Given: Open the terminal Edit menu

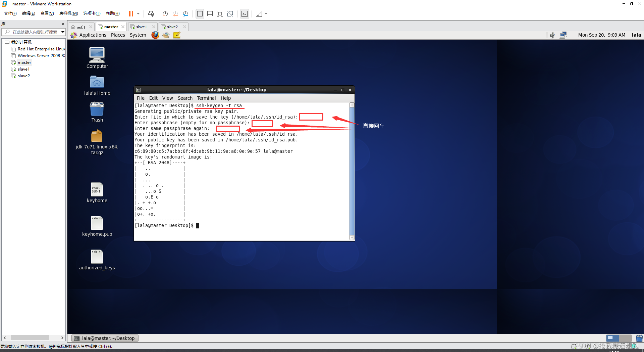Looking at the screenshot, I should pyautogui.click(x=153, y=98).
